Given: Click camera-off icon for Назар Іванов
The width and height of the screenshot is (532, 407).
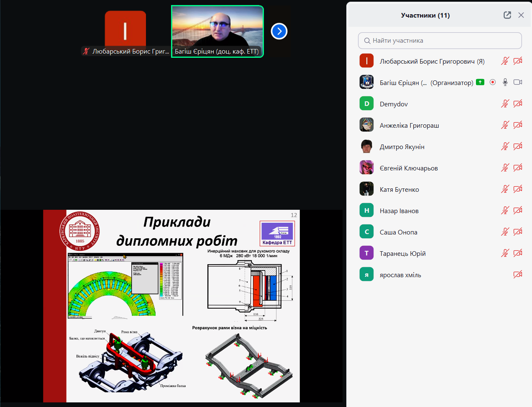Looking at the screenshot, I should pyautogui.click(x=518, y=210).
